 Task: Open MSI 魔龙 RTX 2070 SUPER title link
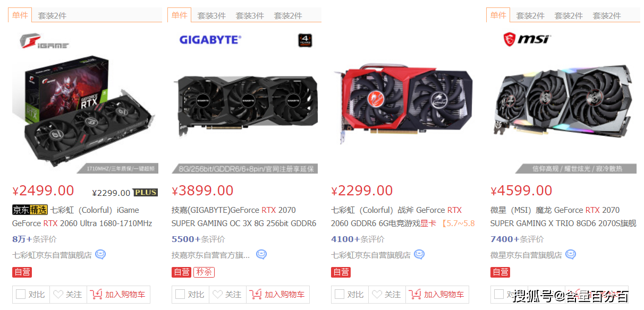563,217
